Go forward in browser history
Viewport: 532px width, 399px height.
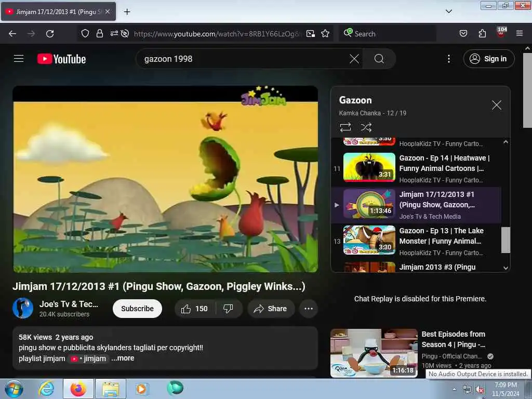click(x=31, y=34)
